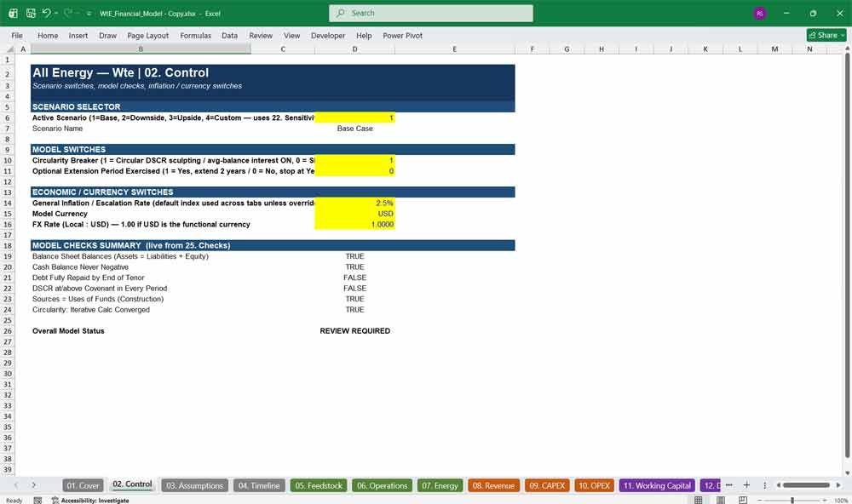The height and width of the screenshot is (504, 852).
Task: Switch to the 07. Energy sheet
Action: pos(440,485)
